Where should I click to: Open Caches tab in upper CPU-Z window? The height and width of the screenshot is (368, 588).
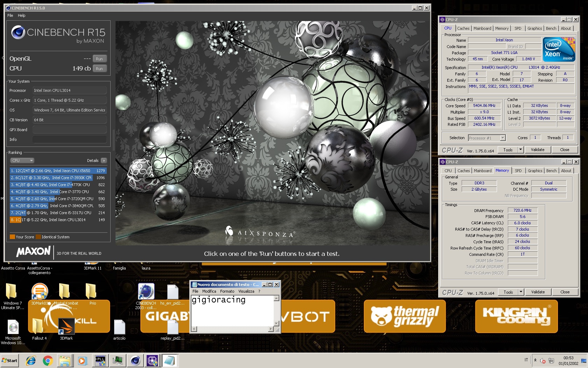[463, 28]
